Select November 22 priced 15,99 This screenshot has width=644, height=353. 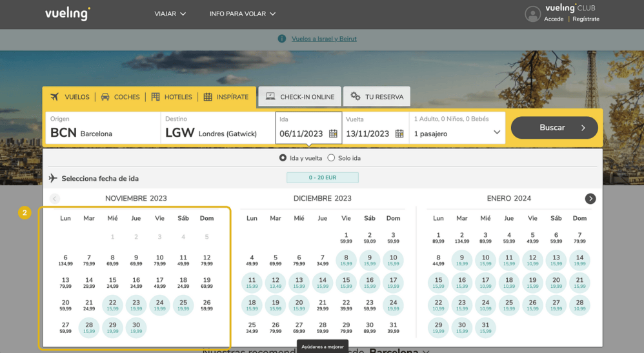pos(112,305)
